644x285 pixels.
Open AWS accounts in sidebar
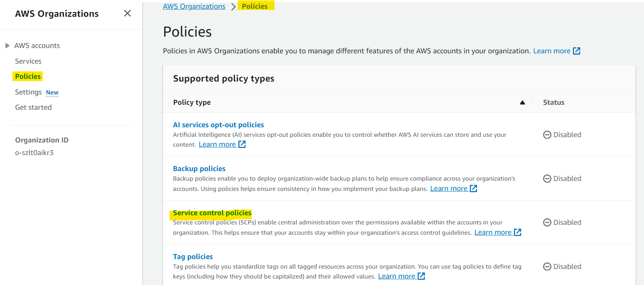[x=37, y=46]
